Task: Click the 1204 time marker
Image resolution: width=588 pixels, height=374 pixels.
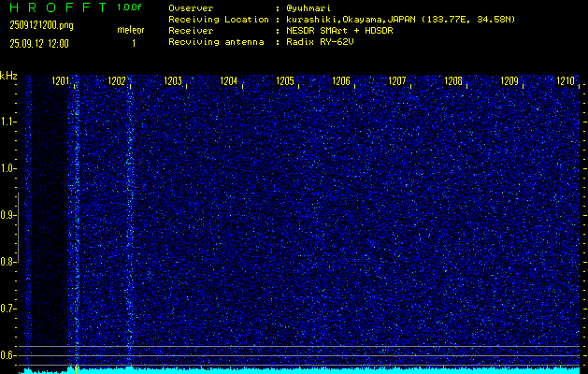Action: pos(229,80)
